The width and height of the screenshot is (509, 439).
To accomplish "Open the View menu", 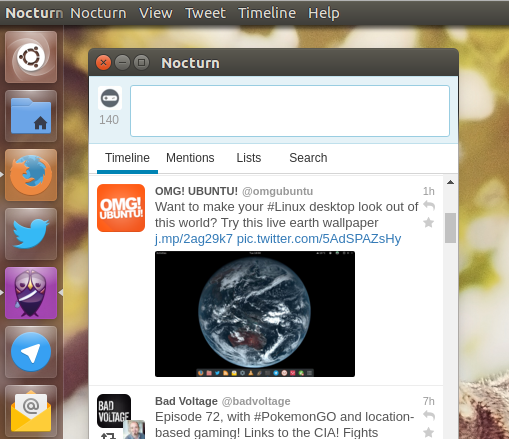I will tap(156, 13).
